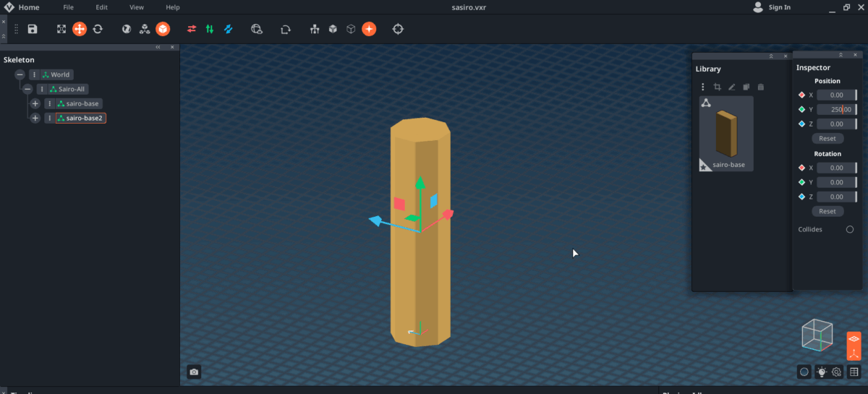Click the save icon in the toolbar
The width and height of the screenshot is (868, 394).
pos(33,29)
